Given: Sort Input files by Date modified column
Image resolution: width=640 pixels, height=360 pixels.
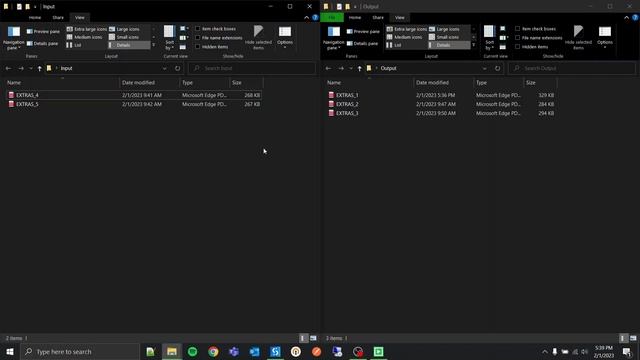Looking at the screenshot, I should pos(149,82).
